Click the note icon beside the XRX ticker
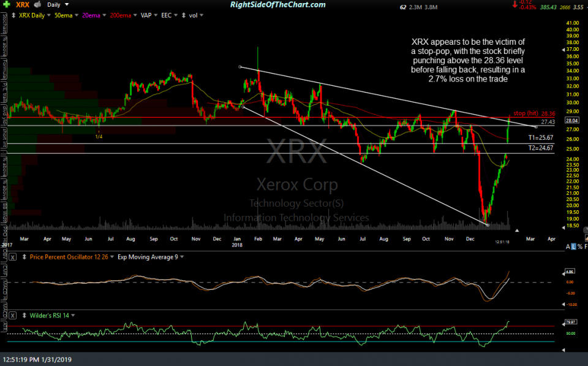The height and width of the screenshot is (366, 588). click(36, 5)
